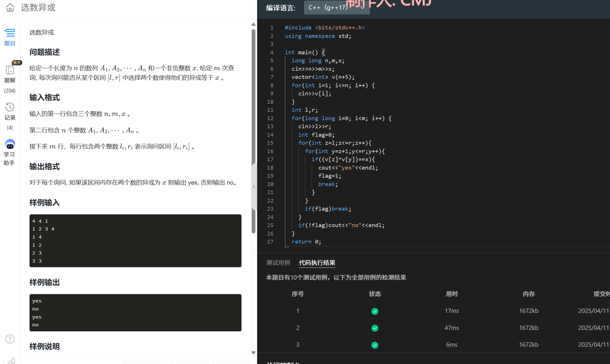
Task: Open the 题目 problem tab icon
Action: coord(10,33)
